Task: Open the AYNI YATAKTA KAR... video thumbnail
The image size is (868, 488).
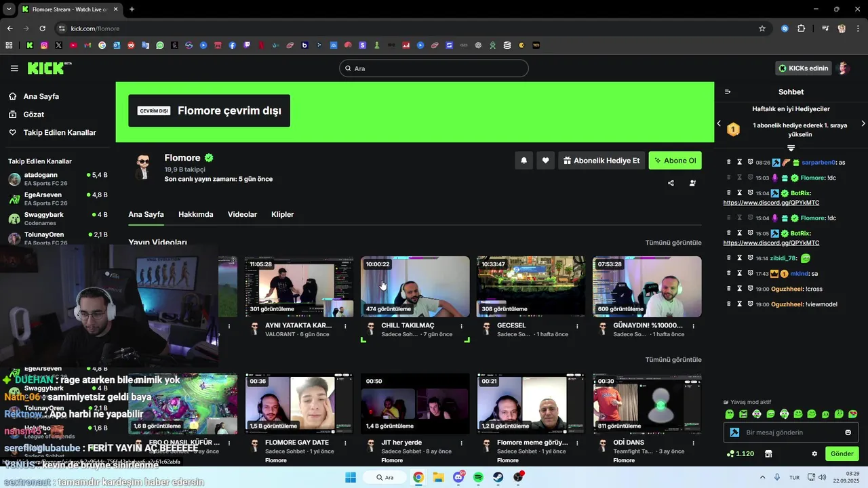Action: (299, 286)
